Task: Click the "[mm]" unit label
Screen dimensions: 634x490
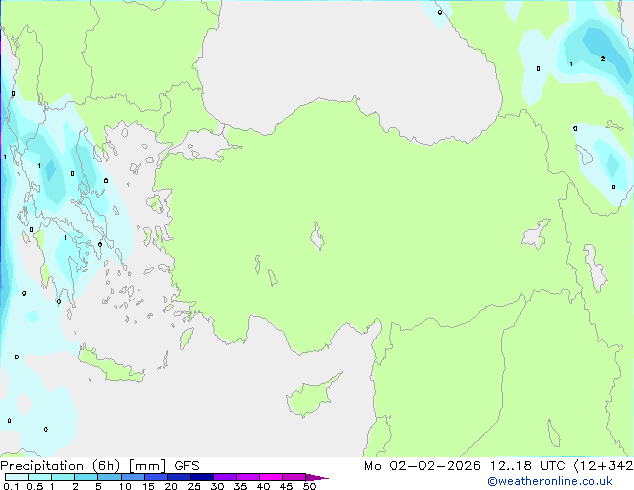Action: pos(148,466)
